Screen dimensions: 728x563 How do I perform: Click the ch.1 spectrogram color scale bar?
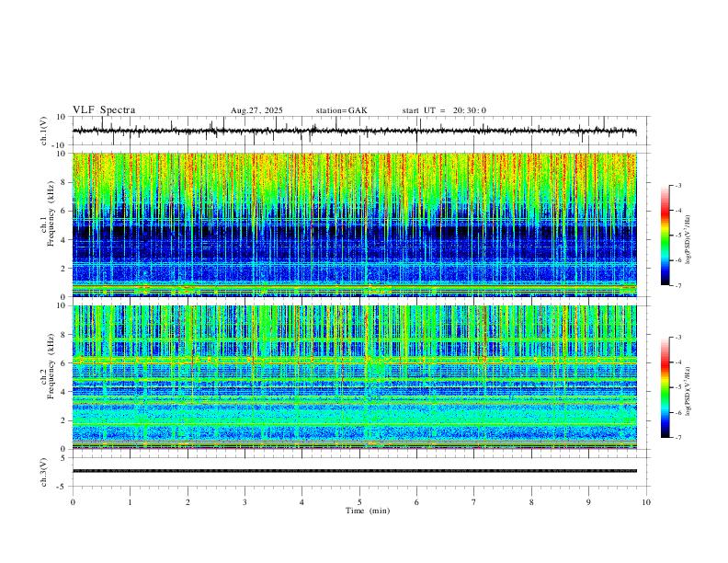(665, 236)
